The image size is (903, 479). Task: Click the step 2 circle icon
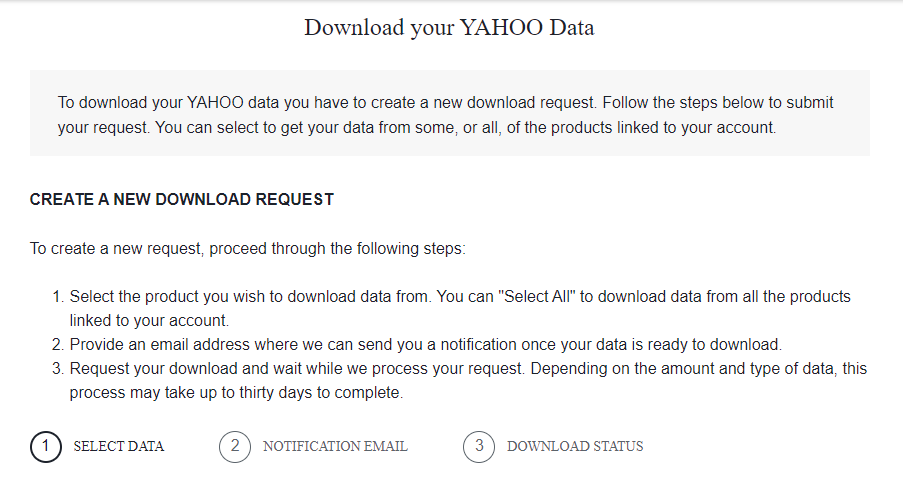coord(235,446)
